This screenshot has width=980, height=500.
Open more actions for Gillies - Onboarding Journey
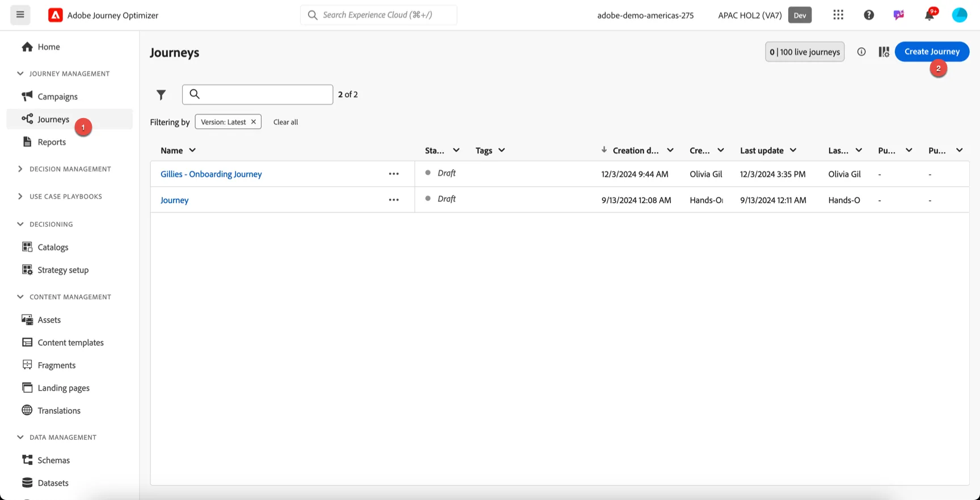(x=394, y=174)
